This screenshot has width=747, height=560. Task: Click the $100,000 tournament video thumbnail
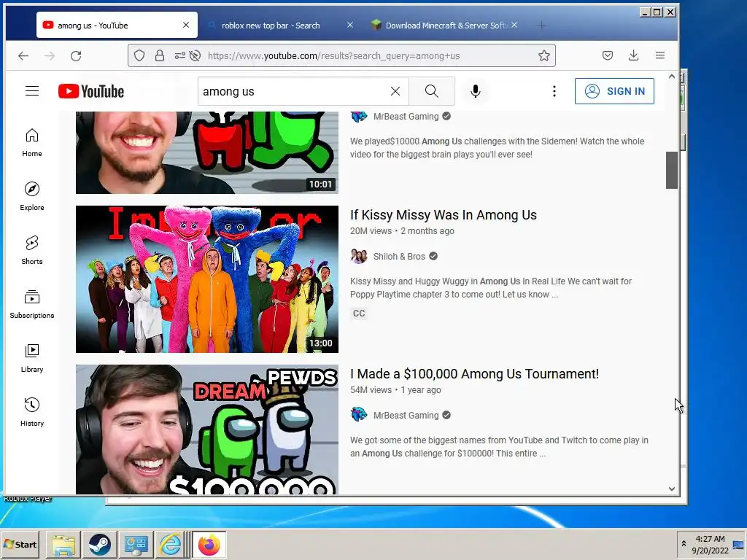[206, 429]
